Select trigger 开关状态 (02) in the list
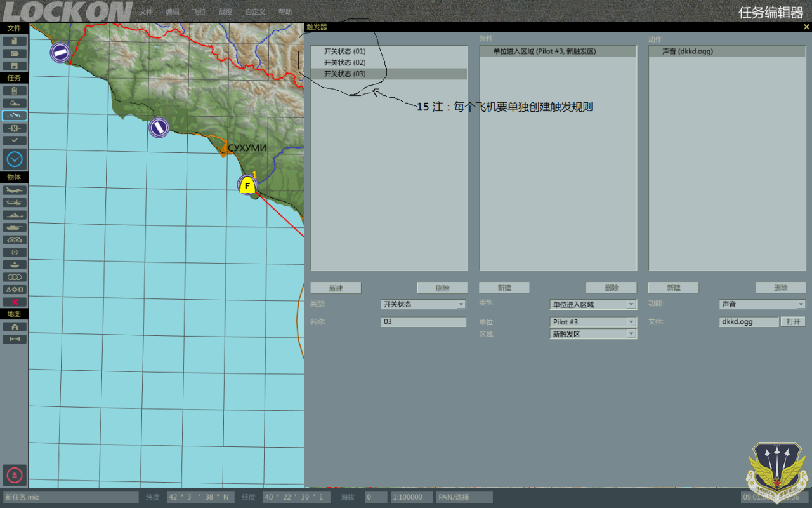The width and height of the screenshot is (812, 508). coord(389,63)
